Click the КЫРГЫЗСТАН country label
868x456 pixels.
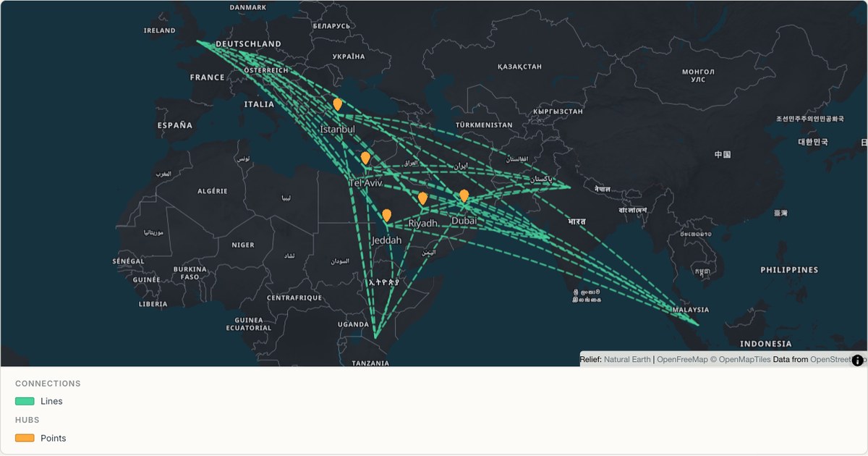click(x=558, y=111)
